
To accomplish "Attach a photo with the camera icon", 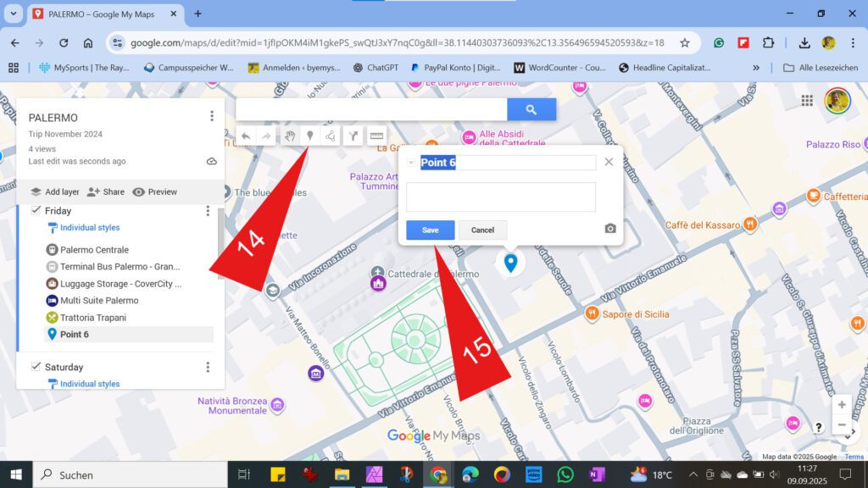I will [609, 230].
